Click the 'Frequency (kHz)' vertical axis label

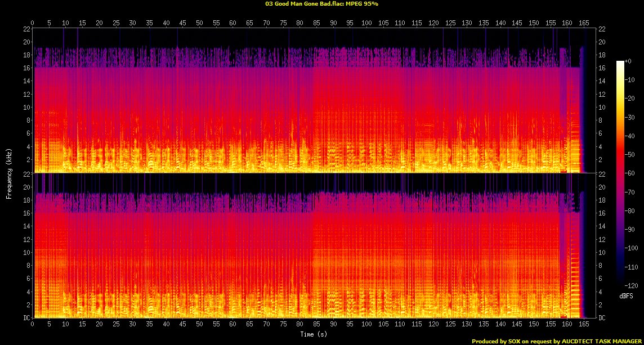9,173
